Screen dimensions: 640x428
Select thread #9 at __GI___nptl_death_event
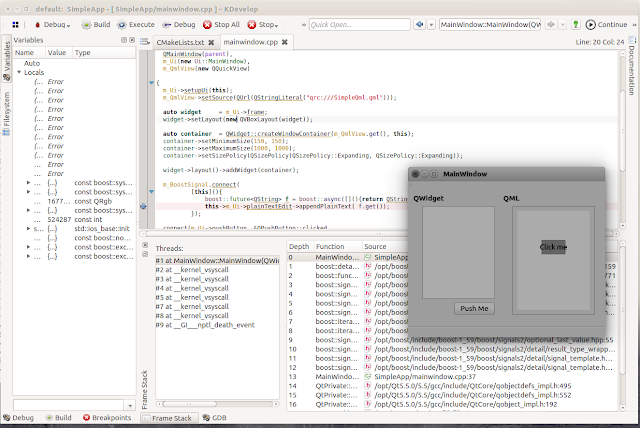click(x=217, y=325)
